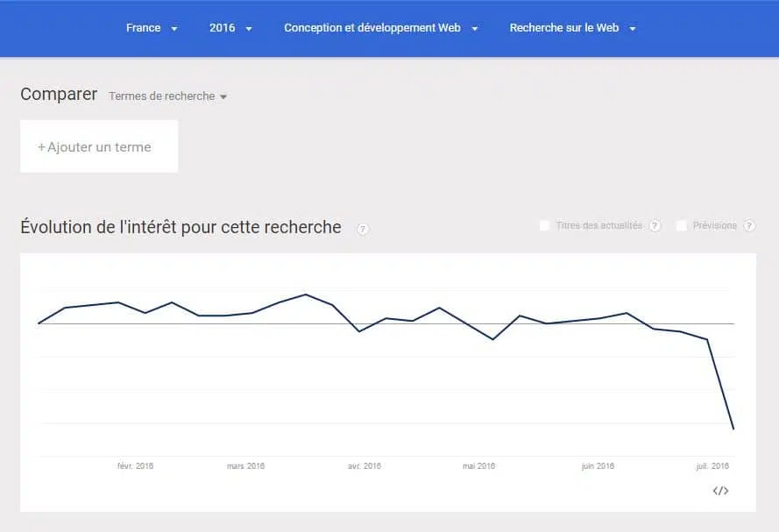Open Conception et développement Web category menu
Screen dimensions: 779x532
381,28
